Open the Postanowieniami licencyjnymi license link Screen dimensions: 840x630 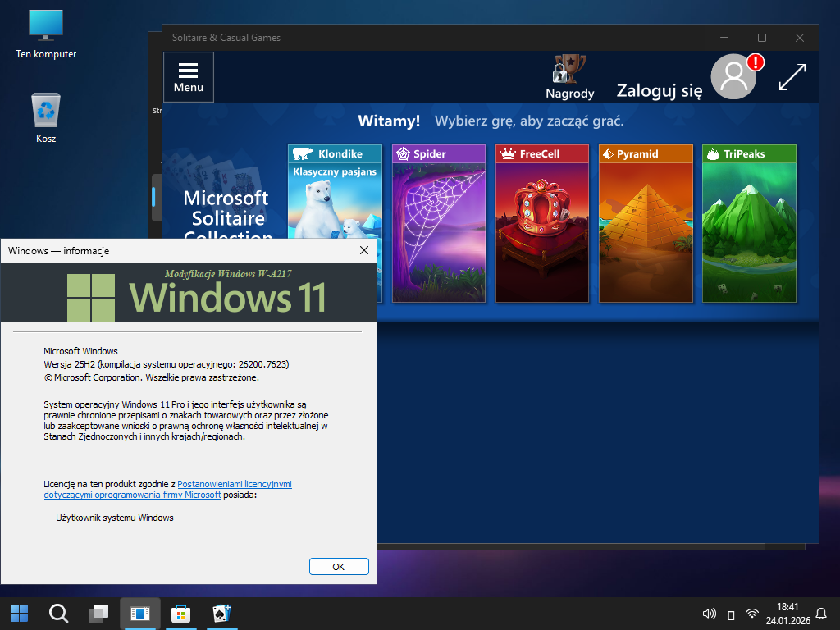coord(235,484)
